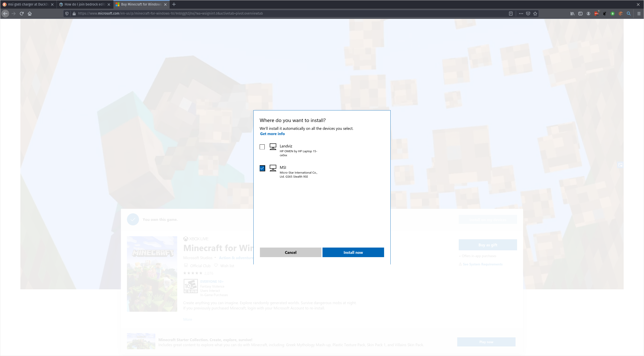Switch to msi gs65 charger DuckDuckGo tab
This screenshot has height=356, width=644.
pyautogui.click(x=28, y=4)
